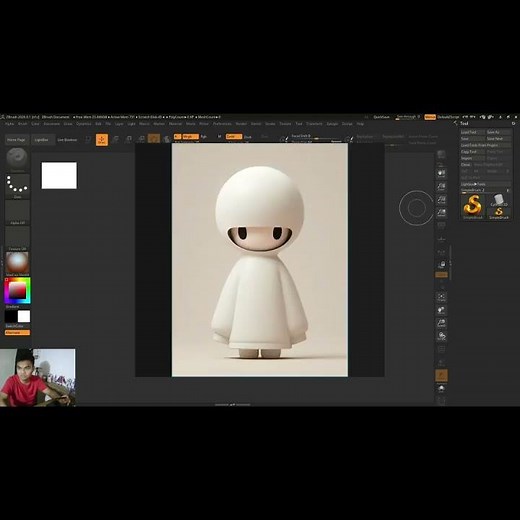The image size is (520, 520).
Task: Select the Scale transform icon in top shelf
Action: [128, 139]
